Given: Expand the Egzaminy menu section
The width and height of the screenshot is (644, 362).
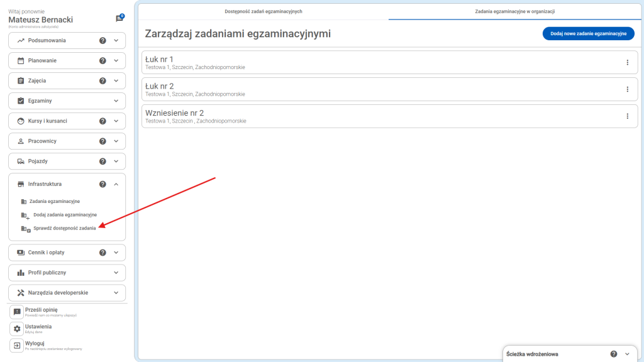Looking at the screenshot, I should click(x=116, y=101).
